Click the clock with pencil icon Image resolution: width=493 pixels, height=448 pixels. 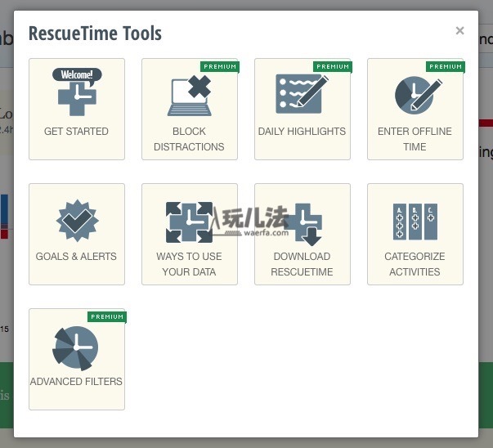coord(415,94)
